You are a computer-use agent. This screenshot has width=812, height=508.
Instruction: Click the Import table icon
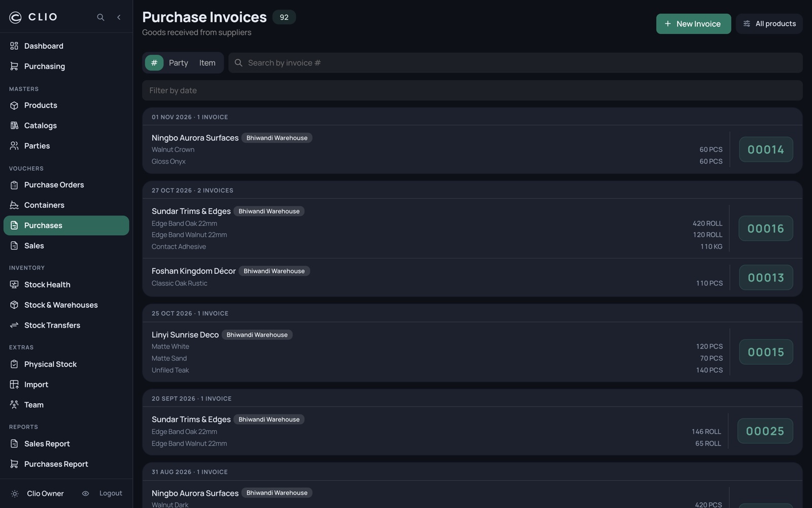click(x=14, y=385)
